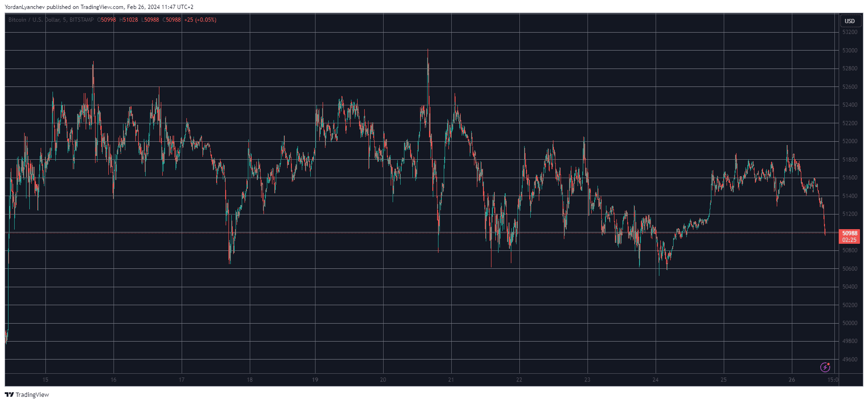Click the 51800 price axis label
The image size is (868, 403).
click(x=850, y=160)
